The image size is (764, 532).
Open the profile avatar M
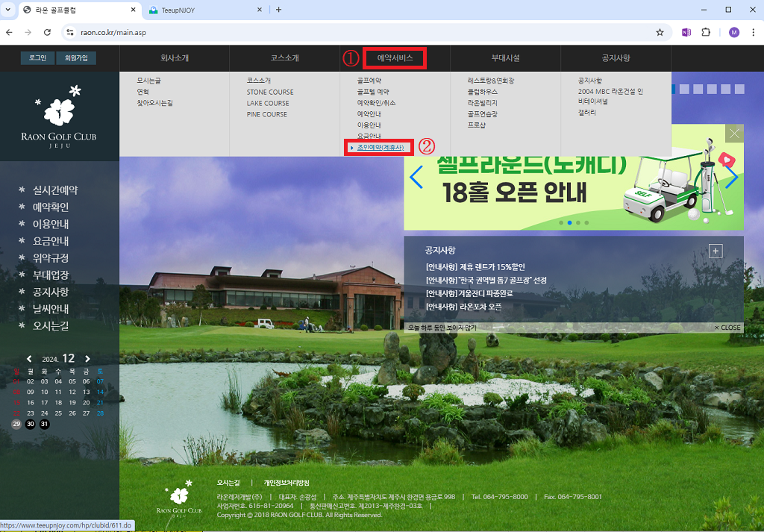(x=734, y=32)
